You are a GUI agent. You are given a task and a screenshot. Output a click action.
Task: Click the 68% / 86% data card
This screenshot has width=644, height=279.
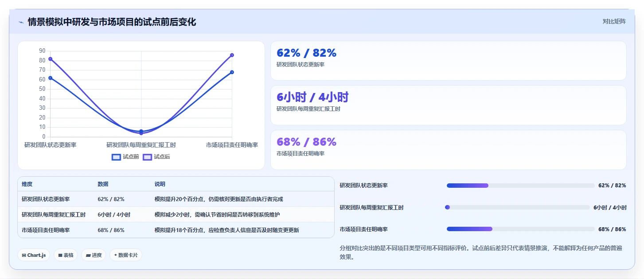(x=448, y=150)
